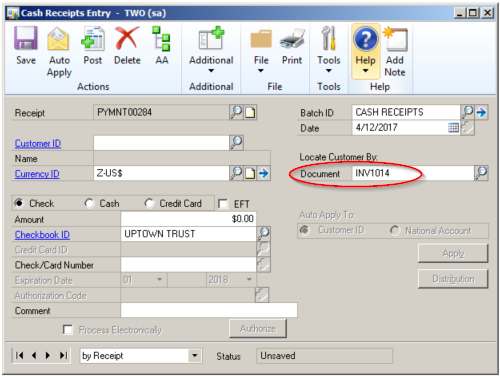Click the red X Delete icon
The height and width of the screenshot is (377, 500).
click(x=127, y=39)
